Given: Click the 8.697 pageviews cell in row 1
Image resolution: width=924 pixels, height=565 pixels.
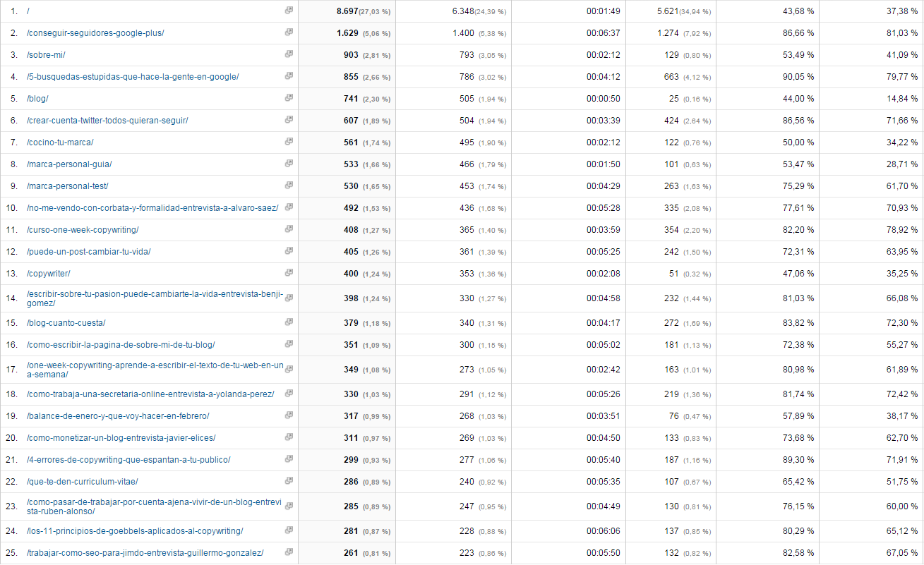Looking at the screenshot, I should [347, 11].
